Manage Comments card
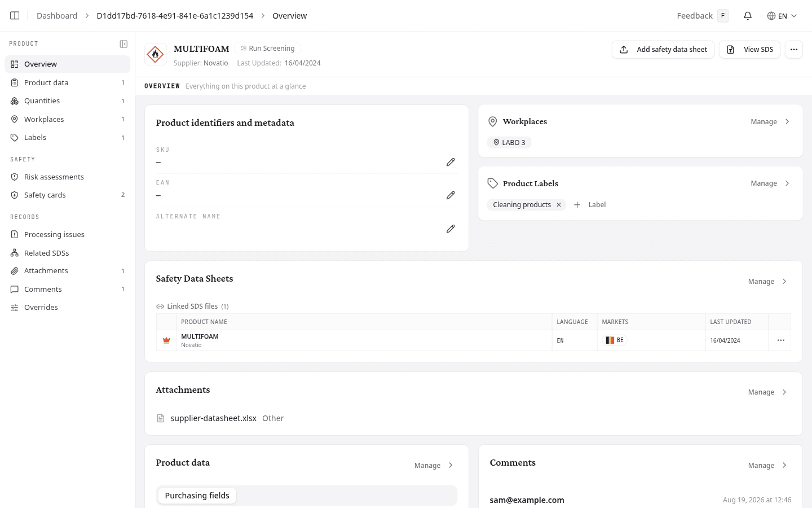The width and height of the screenshot is (812, 508). click(x=767, y=466)
